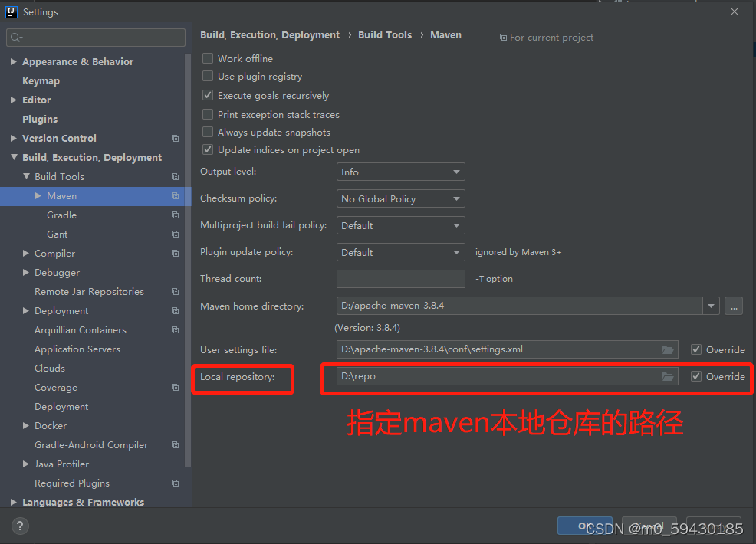756x544 pixels.
Task: Expand the Maven subtree arrow
Action: (38, 195)
